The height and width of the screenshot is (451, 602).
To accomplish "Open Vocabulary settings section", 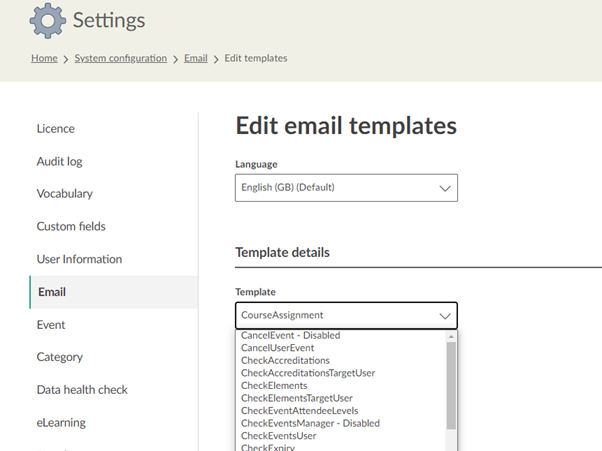I will (64, 194).
